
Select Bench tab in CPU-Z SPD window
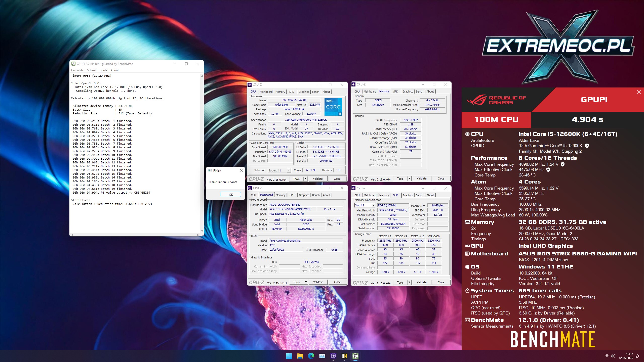tap(419, 195)
